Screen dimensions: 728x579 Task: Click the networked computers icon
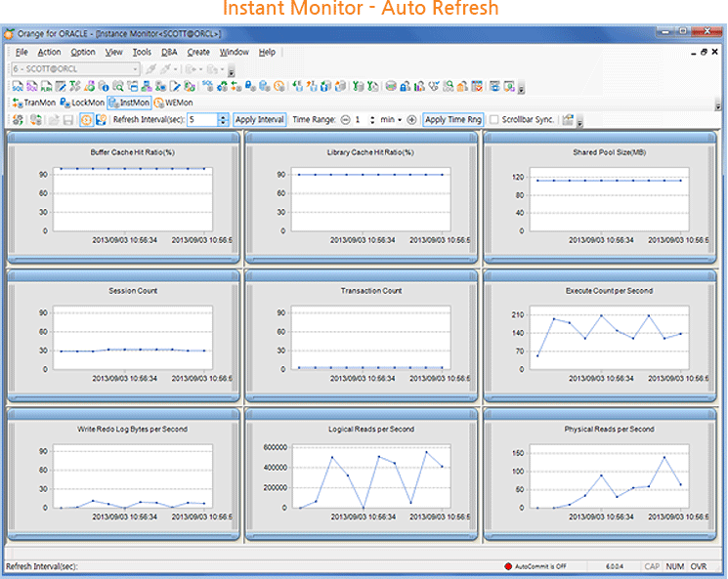point(147,86)
